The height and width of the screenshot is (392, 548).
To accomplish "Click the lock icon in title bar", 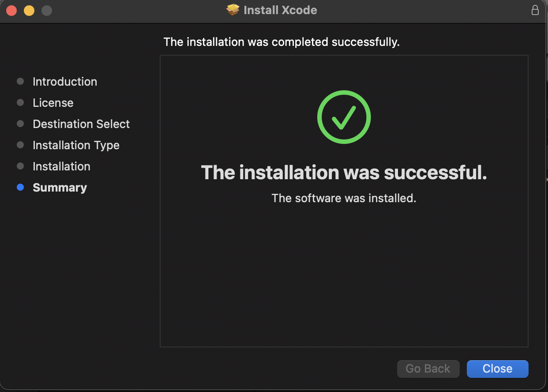I will click(535, 10).
